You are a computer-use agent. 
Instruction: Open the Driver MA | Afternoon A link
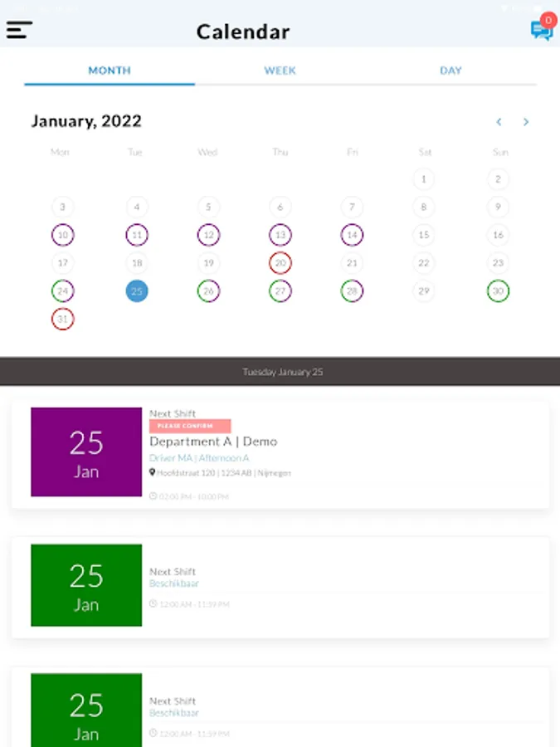199,458
